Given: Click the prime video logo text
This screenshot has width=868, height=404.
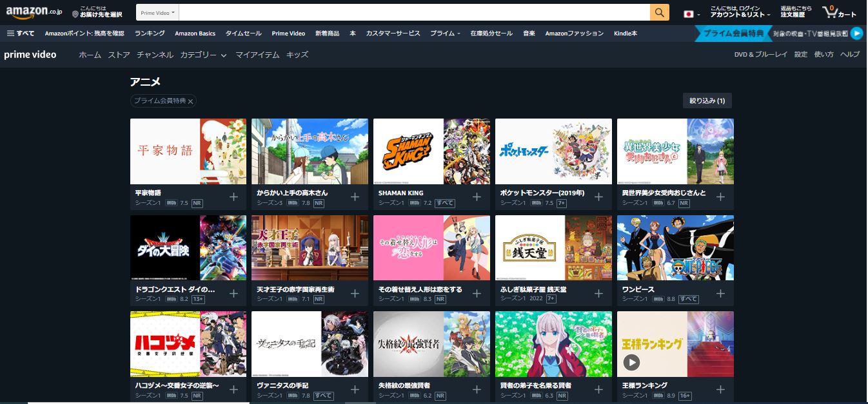Looking at the screenshot, I should tap(30, 55).
